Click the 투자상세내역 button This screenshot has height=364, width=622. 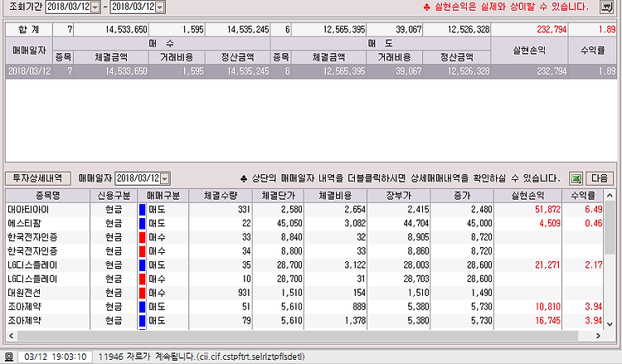coord(37,178)
